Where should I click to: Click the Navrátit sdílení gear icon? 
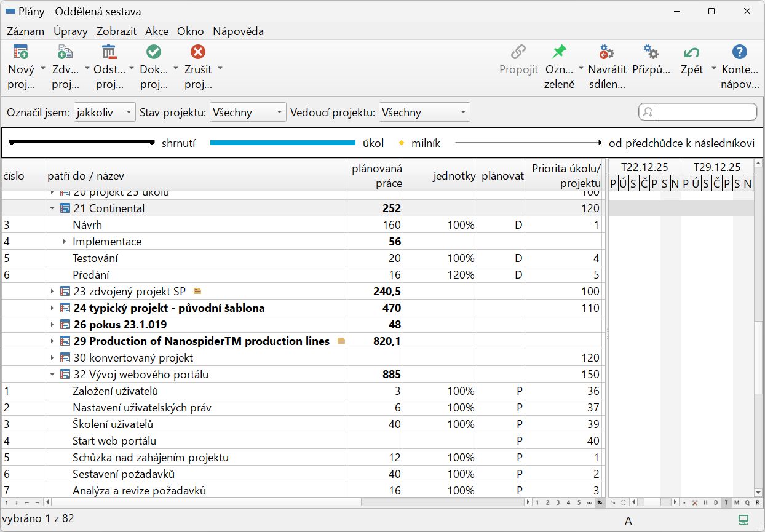(x=606, y=52)
